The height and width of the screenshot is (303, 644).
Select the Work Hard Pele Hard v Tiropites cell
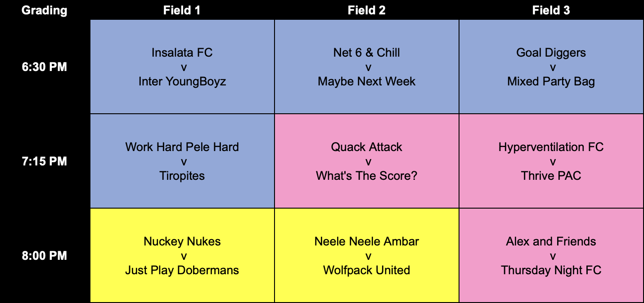click(182, 161)
